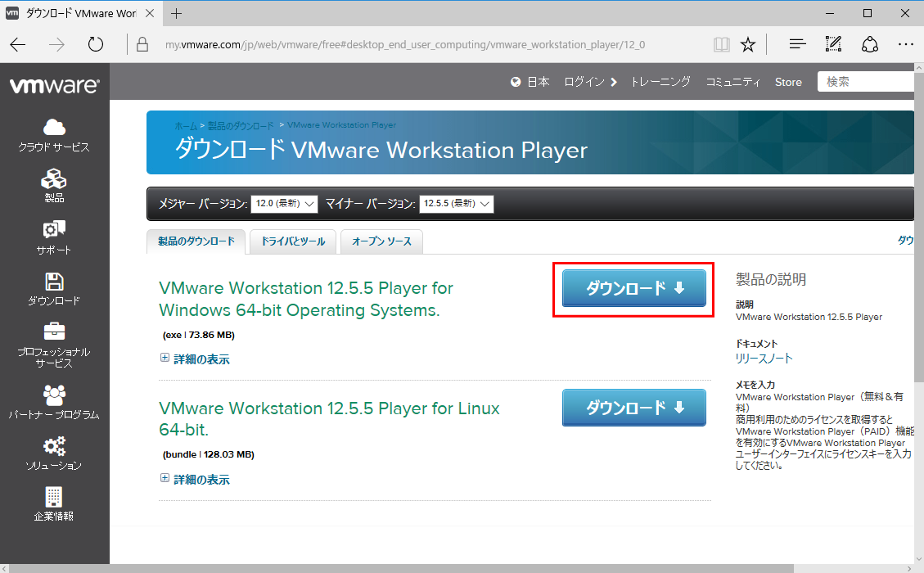Click コミュニティ in the top navigation
924x573 pixels.
click(x=733, y=82)
